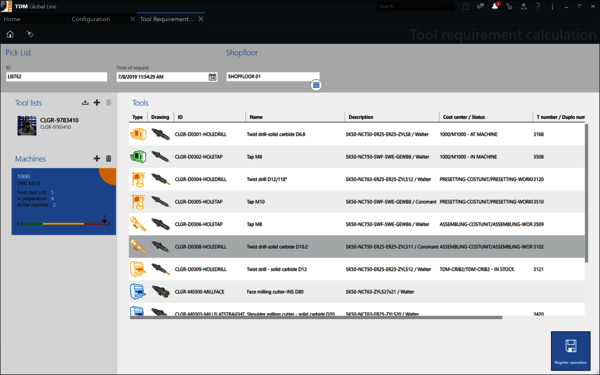
Task: Click the round blue shopfloor list button
Action: point(316,85)
